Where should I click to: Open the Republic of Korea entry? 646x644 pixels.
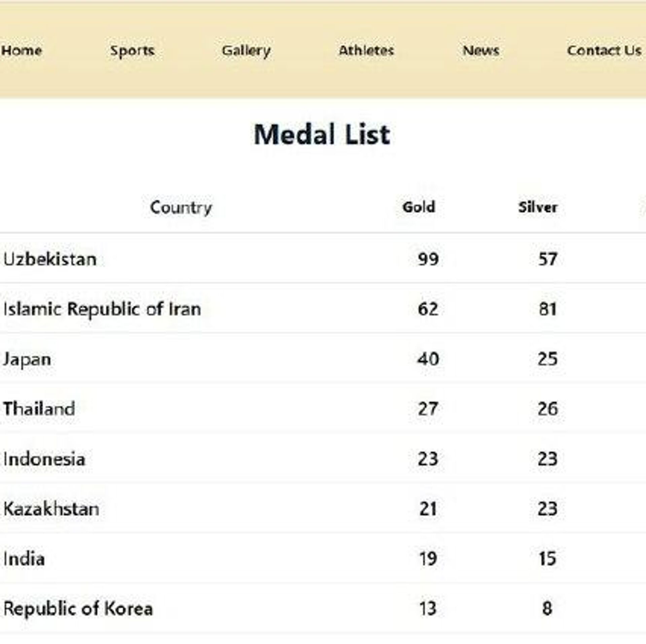click(x=78, y=609)
